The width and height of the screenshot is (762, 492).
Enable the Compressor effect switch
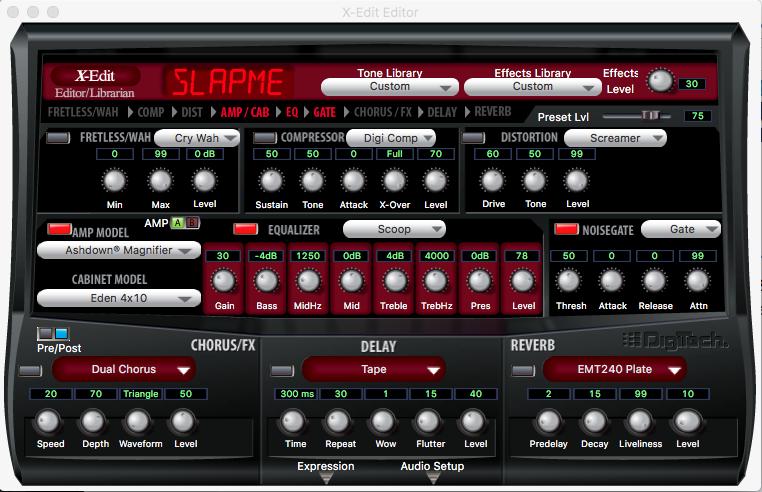tap(265, 138)
